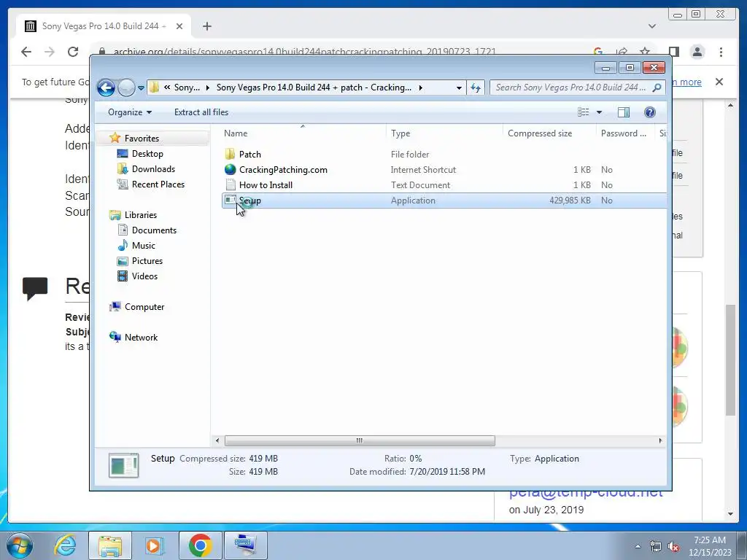Sort files by the Name column
Viewport: 747px width, 560px height.
tap(303, 133)
